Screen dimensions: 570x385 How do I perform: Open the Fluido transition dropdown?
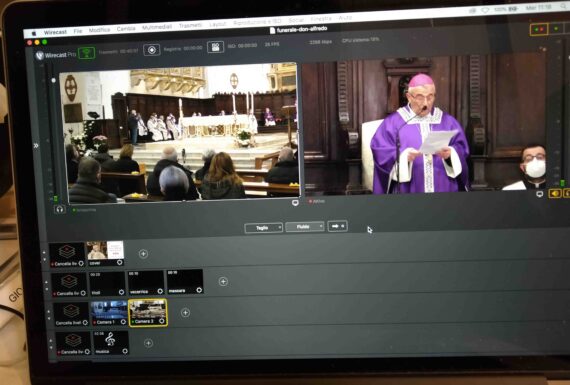click(x=305, y=227)
